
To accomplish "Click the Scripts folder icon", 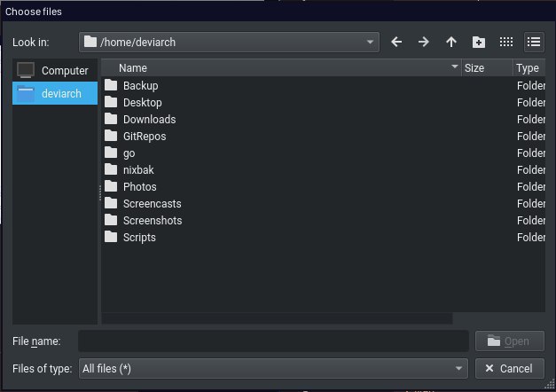I will (x=111, y=237).
